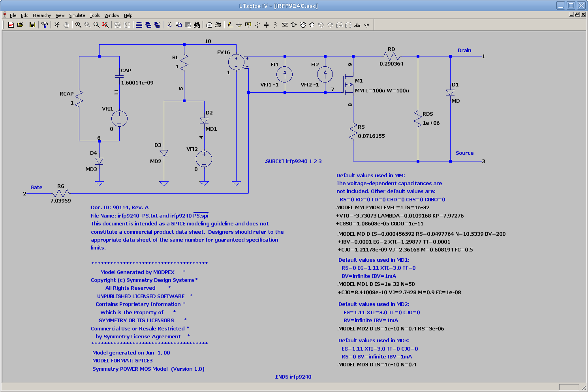
Task: Click the .MODEL MM PMOS LEVEL=1 line
Action: point(382,207)
